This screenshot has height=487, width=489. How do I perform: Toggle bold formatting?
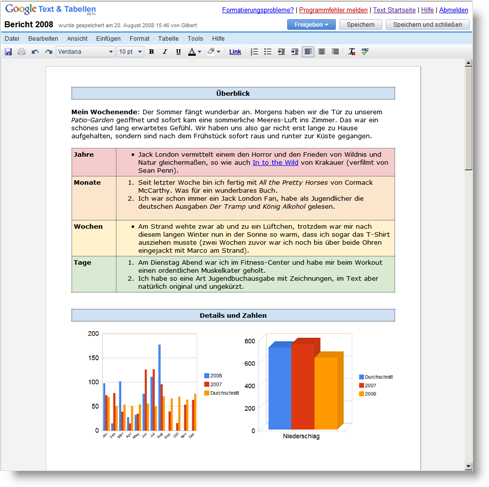click(x=151, y=52)
